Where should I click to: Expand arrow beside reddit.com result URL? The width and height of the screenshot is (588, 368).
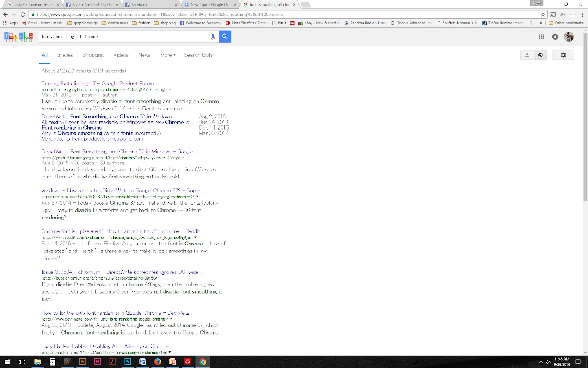click(195, 237)
